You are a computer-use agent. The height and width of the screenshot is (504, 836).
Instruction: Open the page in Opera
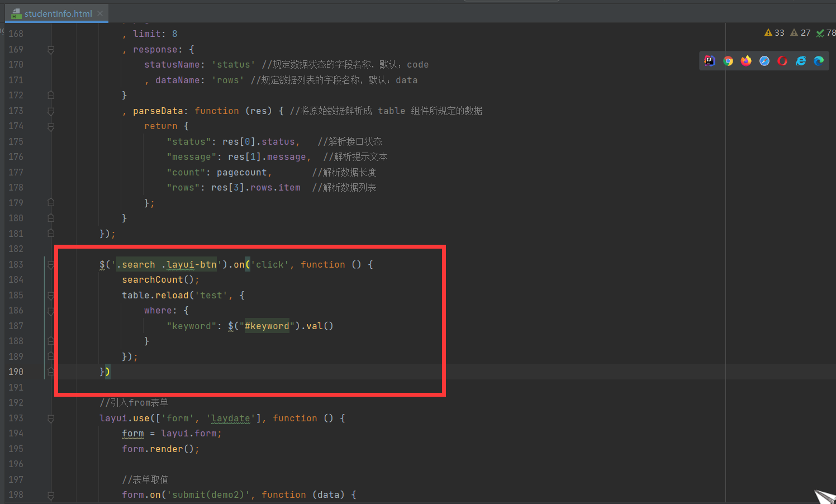click(x=782, y=61)
